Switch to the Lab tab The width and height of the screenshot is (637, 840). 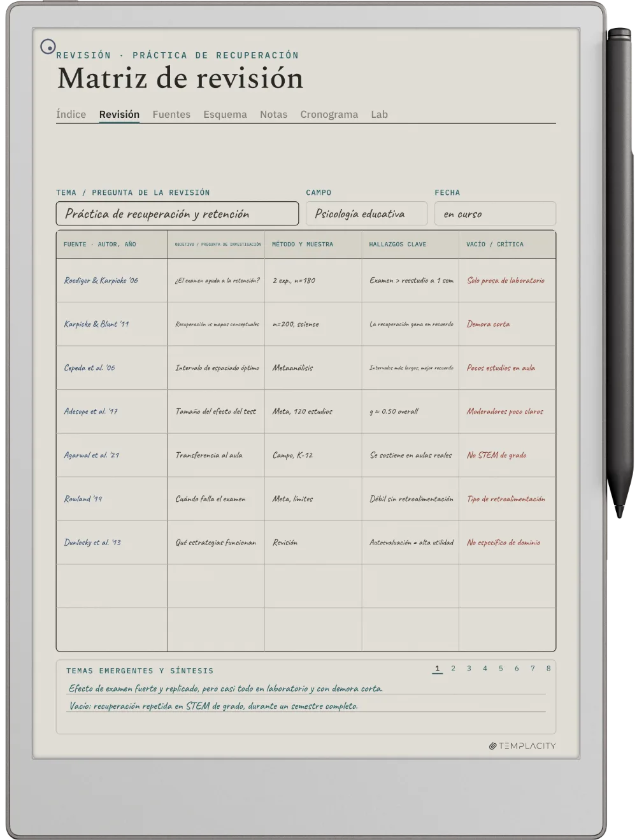click(379, 115)
